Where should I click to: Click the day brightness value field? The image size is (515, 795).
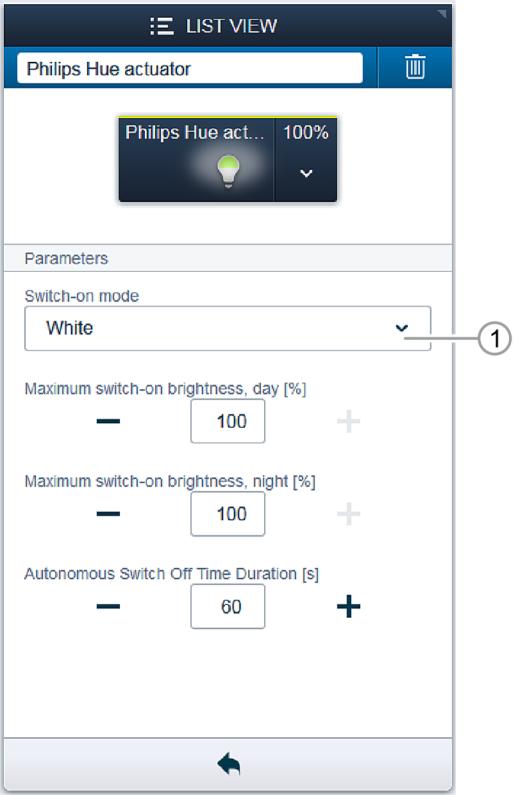(228, 421)
